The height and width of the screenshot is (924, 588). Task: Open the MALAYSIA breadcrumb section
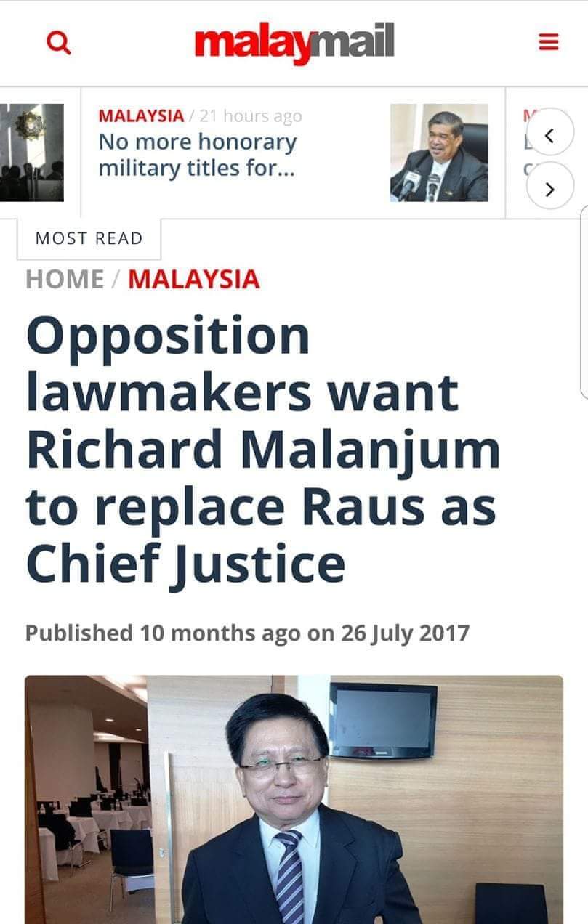[x=193, y=280]
